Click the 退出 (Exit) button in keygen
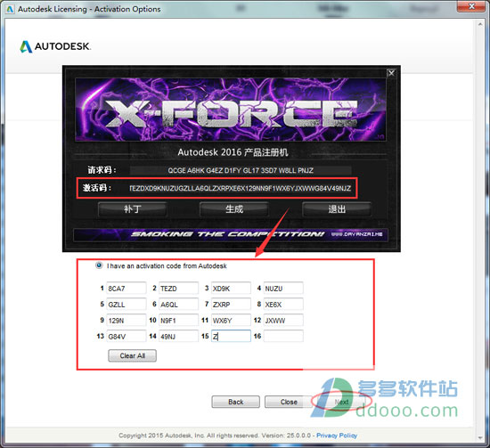The height and width of the screenshot is (448, 490). click(337, 209)
